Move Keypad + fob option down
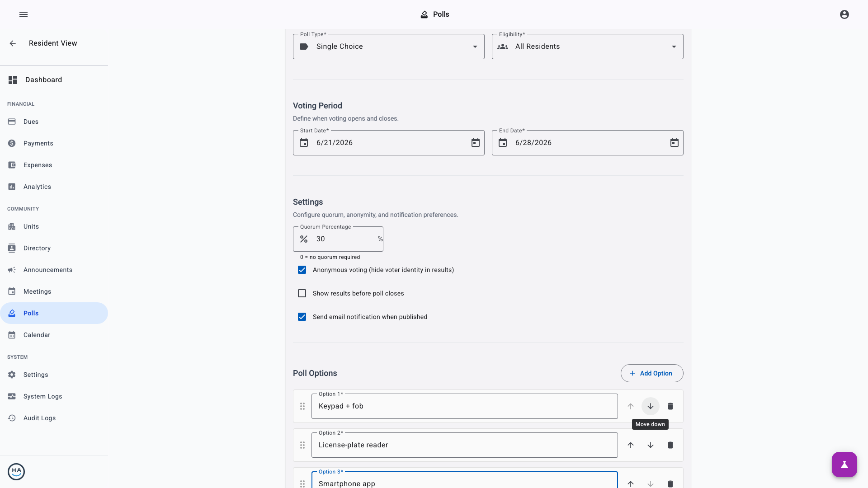 pos(651,406)
